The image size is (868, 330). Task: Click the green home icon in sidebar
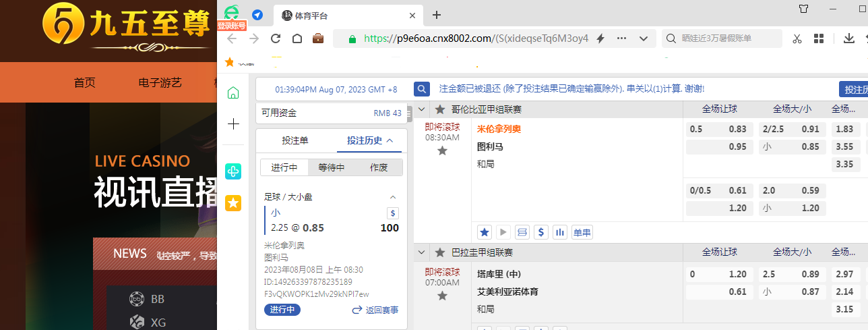(233, 92)
